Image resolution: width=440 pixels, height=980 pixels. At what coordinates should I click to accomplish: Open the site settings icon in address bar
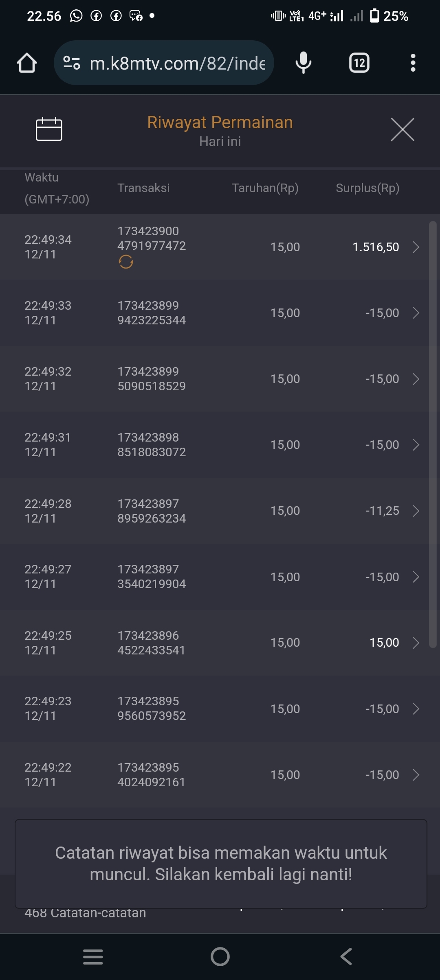(x=72, y=63)
